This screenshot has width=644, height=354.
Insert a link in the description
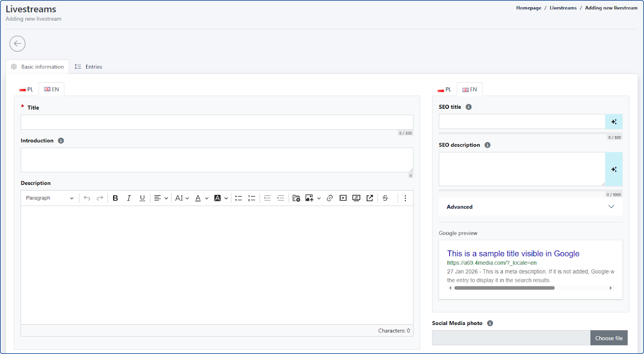tap(330, 198)
